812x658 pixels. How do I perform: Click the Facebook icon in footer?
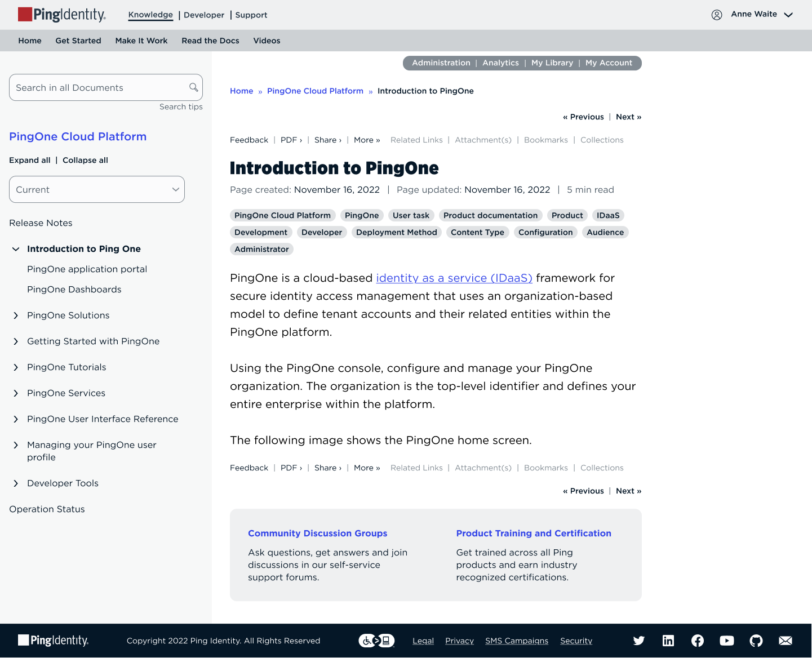tap(698, 641)
